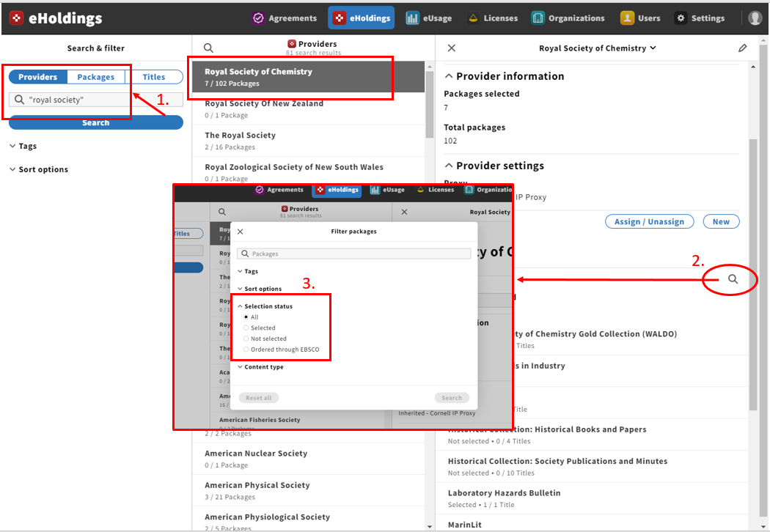The width and height of the screenshot is (770, 532).
Task: Click the Search button in the Filter packages dialog
Action: (x=451, y=398)
